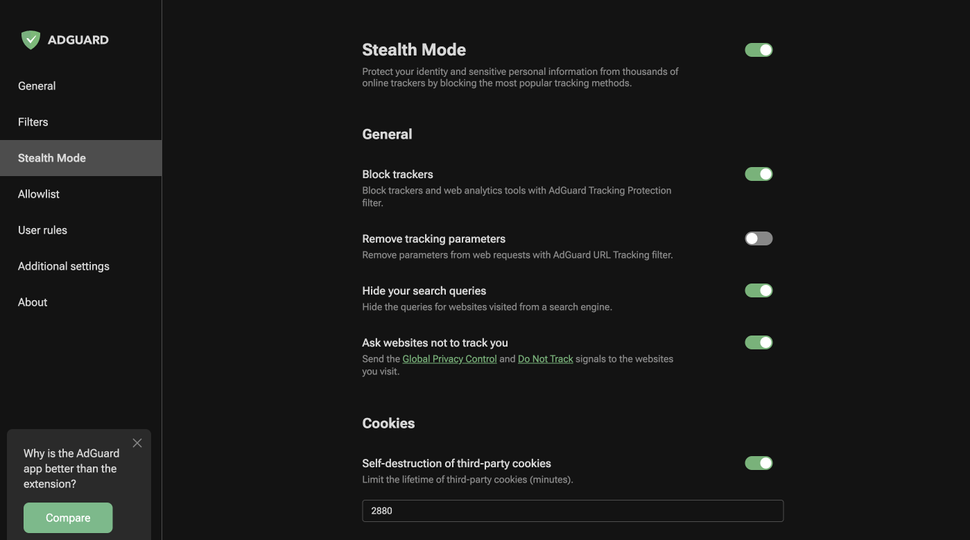Click the AdGuard shield logo icon
970x540 pixels.
click(31, 40)
